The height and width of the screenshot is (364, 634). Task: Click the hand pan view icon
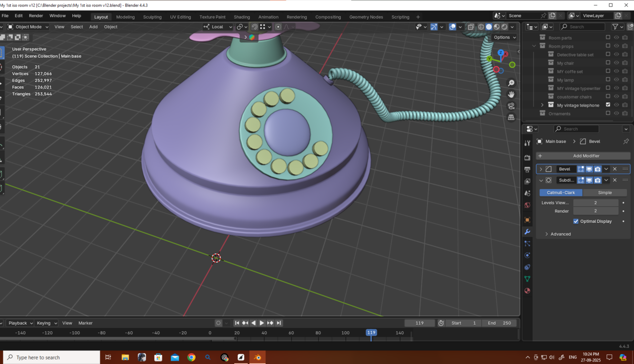point(511,95)
